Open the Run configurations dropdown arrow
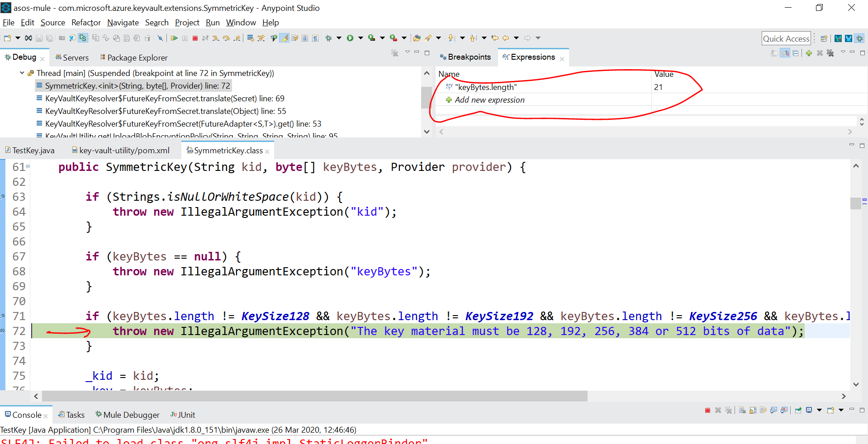The width and height of the screenshot is (868, 444). [361, 38]
